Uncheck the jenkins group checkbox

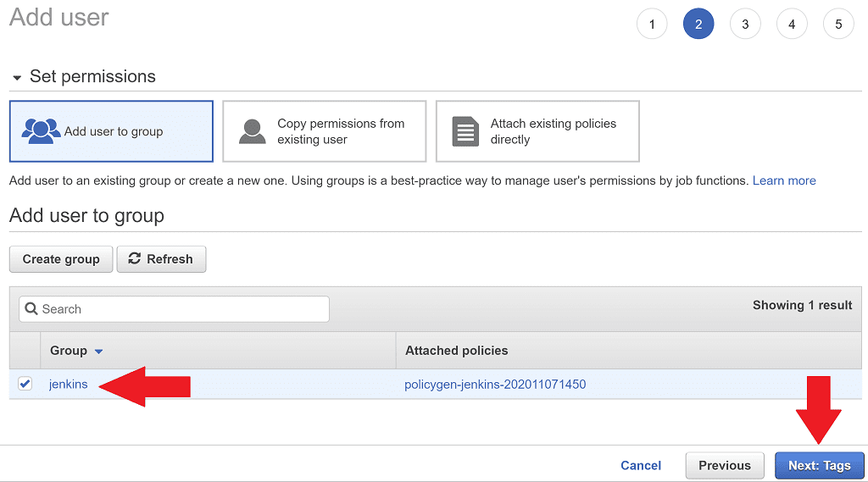click(x=25, y=385)
